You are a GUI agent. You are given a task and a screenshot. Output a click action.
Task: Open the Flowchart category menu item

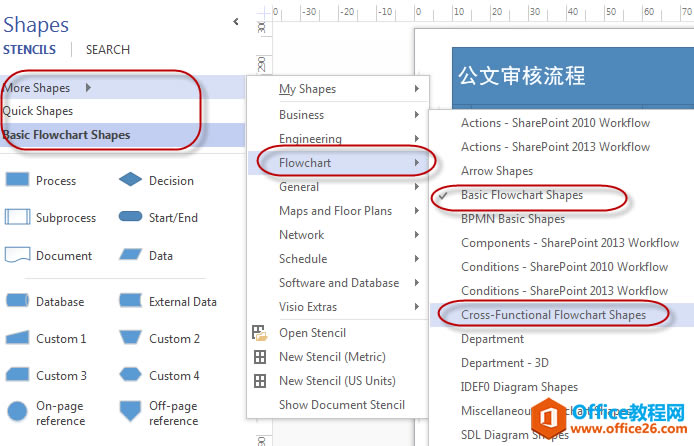point(338,162)
